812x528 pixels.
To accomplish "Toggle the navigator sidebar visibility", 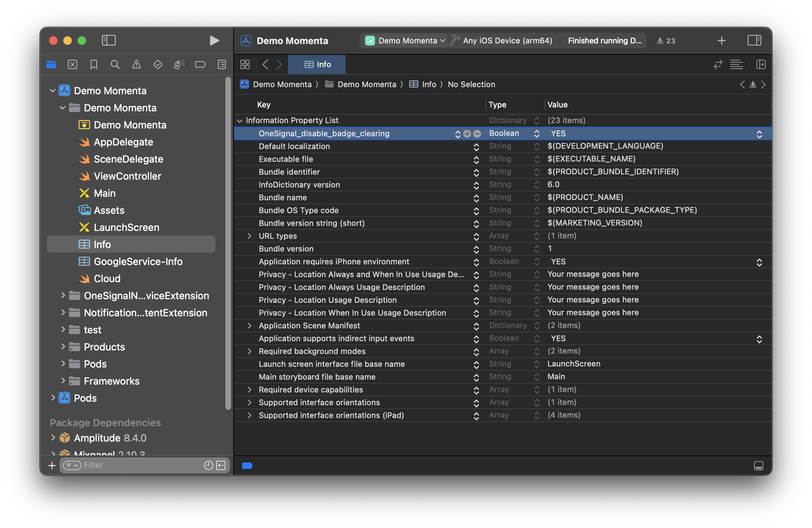I will 109,41.
